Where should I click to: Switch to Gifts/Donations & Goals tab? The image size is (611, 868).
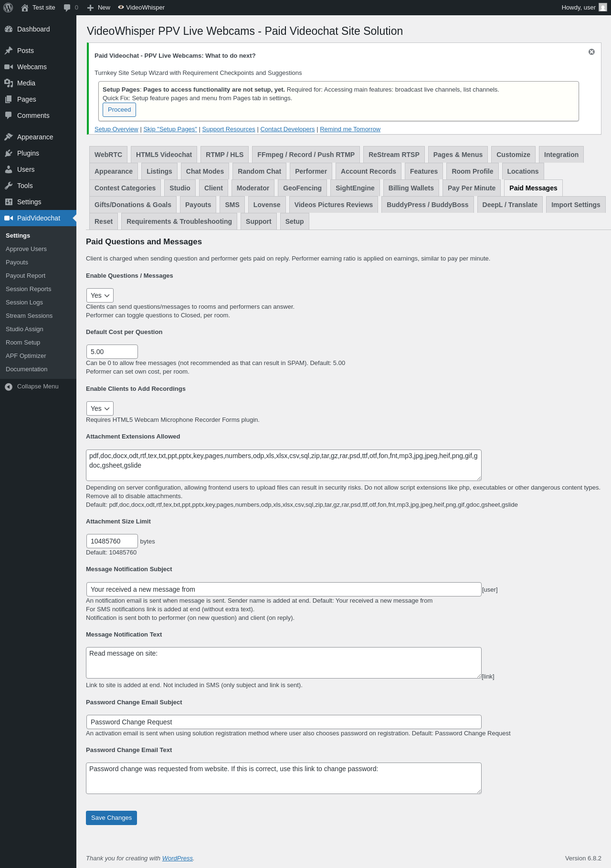tap(133, 205)
